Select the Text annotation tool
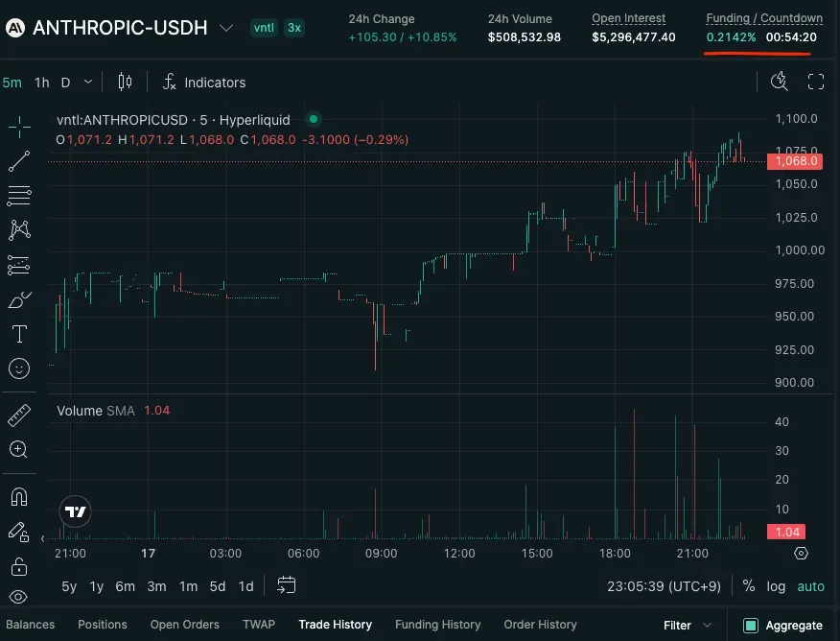840x641 pixels. tap(19, 334)
